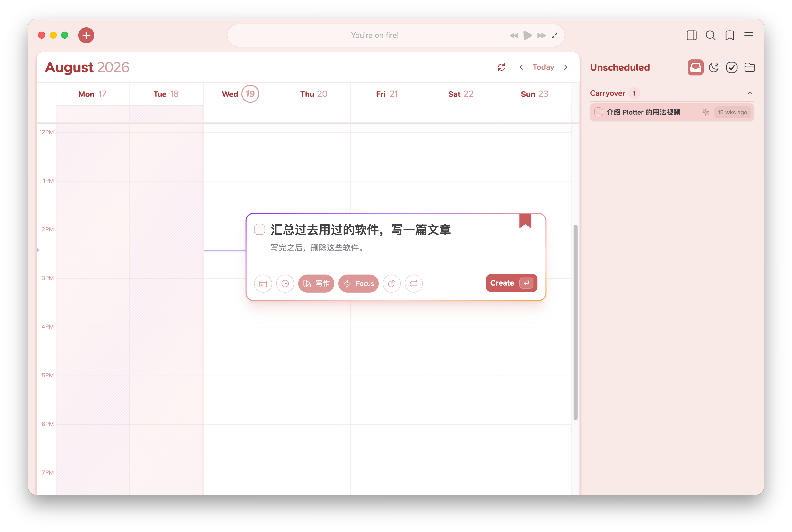Viewport: 792px width, 532px height.
Task: Select Thu 20 column header
Action: (313, 94)
